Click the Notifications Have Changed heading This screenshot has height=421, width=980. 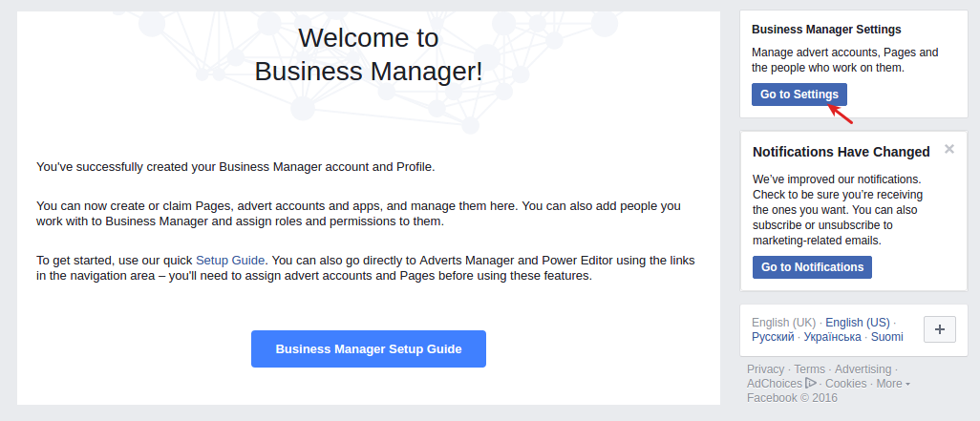(842, 152)
